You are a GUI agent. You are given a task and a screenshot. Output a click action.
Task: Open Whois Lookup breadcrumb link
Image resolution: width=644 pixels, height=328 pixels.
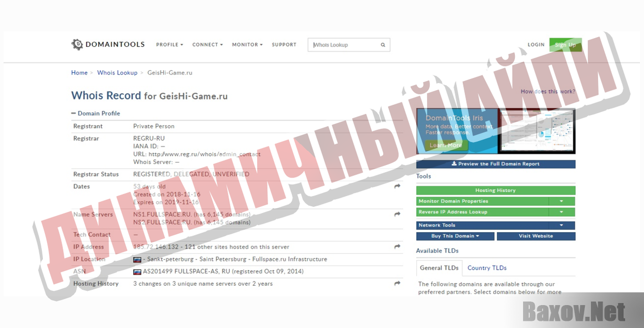[x=117, y=73]
